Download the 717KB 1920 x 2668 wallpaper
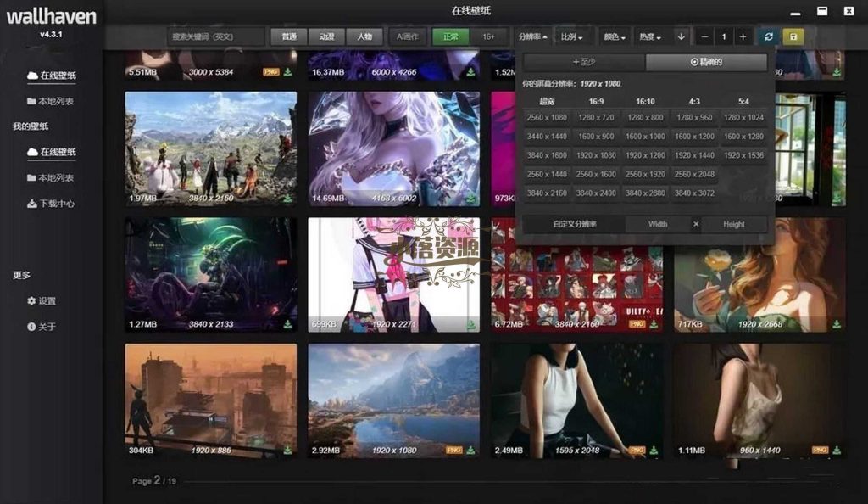Image resolution: width=868 pixels, height=504 pixels. (837, 325)
